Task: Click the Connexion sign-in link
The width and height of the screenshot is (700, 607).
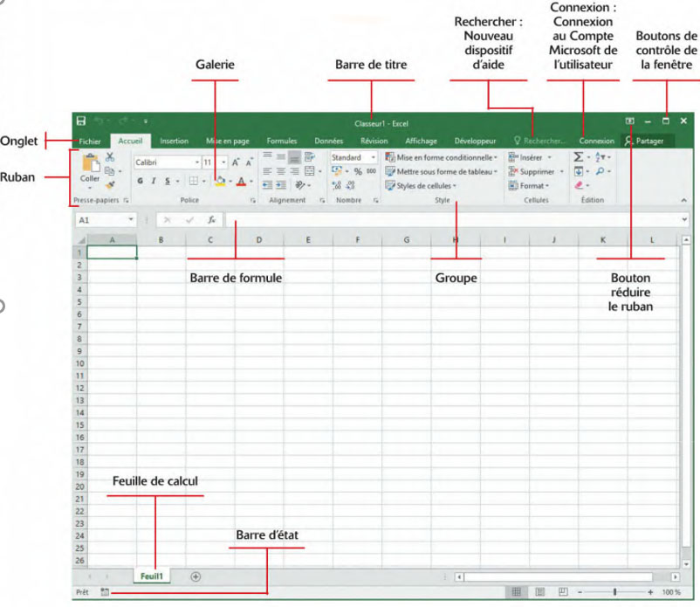Action: 596,141
